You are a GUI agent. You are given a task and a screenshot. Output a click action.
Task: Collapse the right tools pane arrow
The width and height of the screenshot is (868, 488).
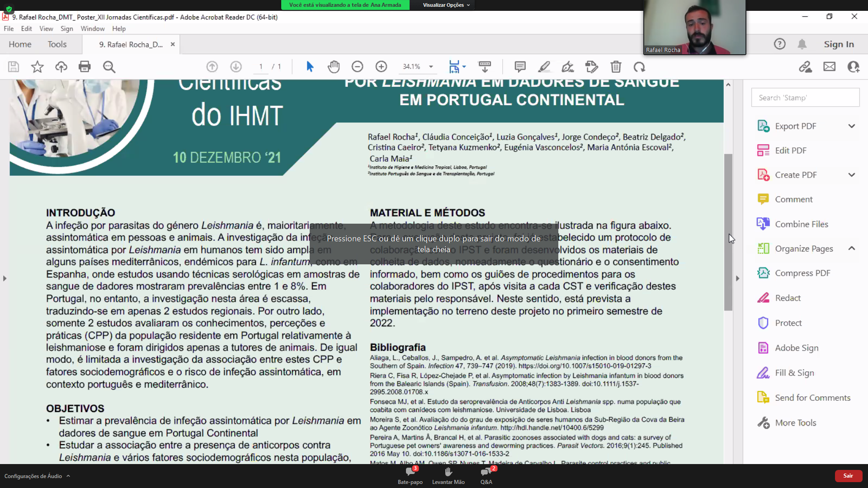[737, 278]
